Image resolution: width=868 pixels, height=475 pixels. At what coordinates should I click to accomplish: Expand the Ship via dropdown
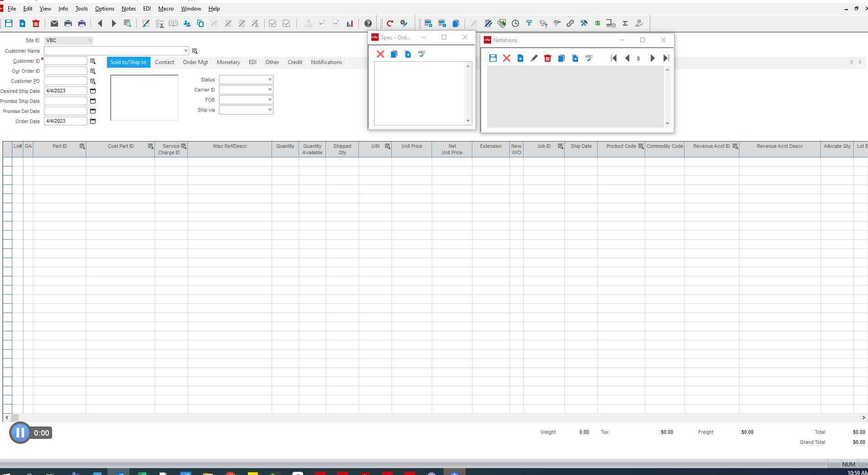click(x=270, y=110)
